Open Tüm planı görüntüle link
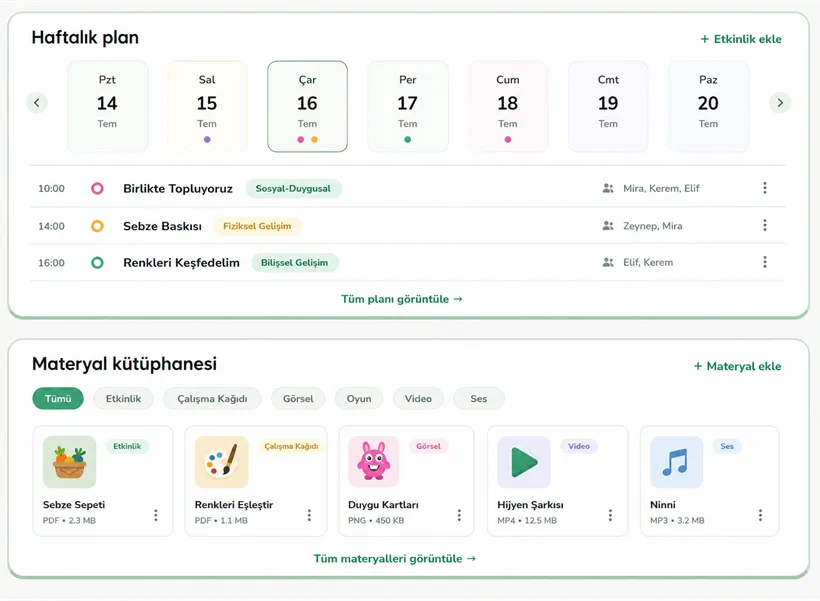This screenshot has width=820, height=601. tap(402, 299)
